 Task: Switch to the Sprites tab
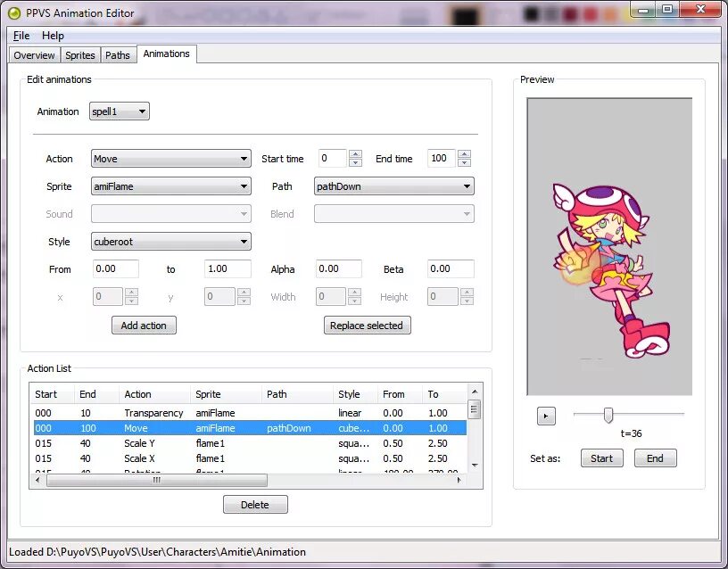point(80,55)
